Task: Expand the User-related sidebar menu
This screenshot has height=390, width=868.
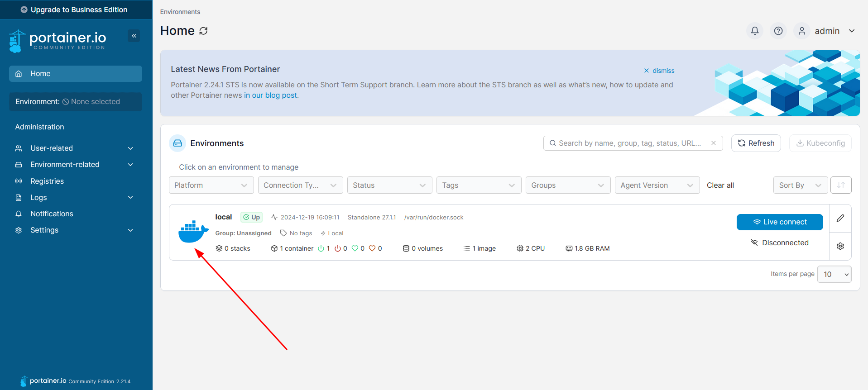Action: click(x=75, y=148)
